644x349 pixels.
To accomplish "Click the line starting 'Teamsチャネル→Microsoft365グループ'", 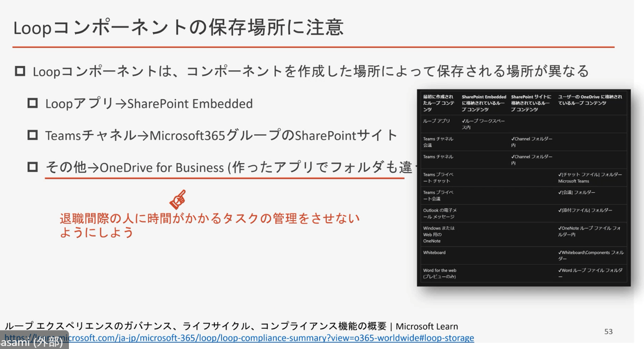I will [221, 135].
